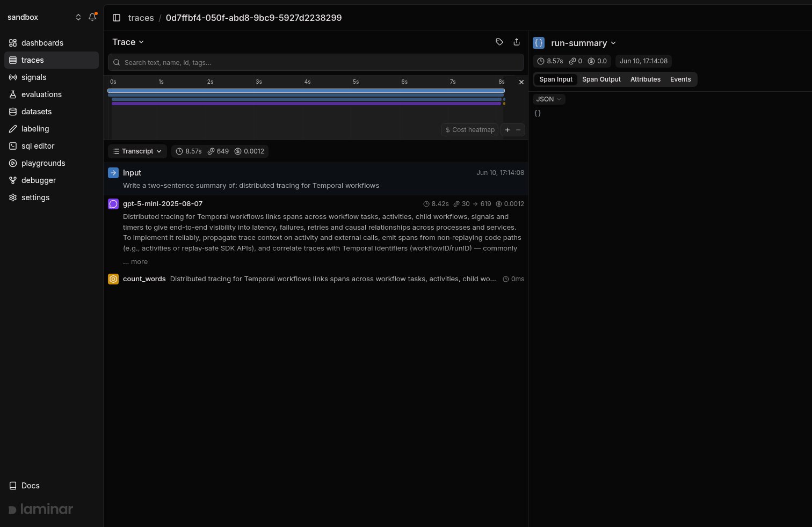Screen dimensions: 812x527
Task: Show the Events tab
Action: [x=680, y=79]
